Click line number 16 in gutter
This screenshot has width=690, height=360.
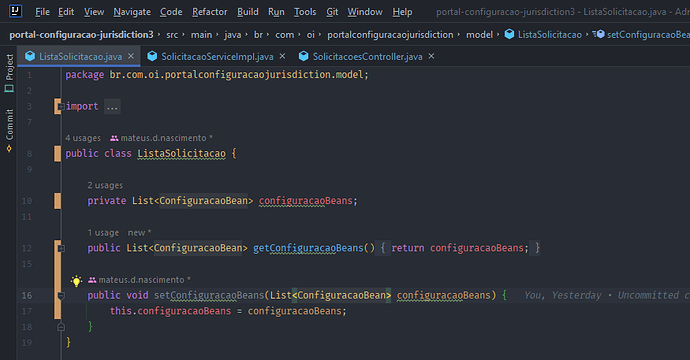click(27, 295)
